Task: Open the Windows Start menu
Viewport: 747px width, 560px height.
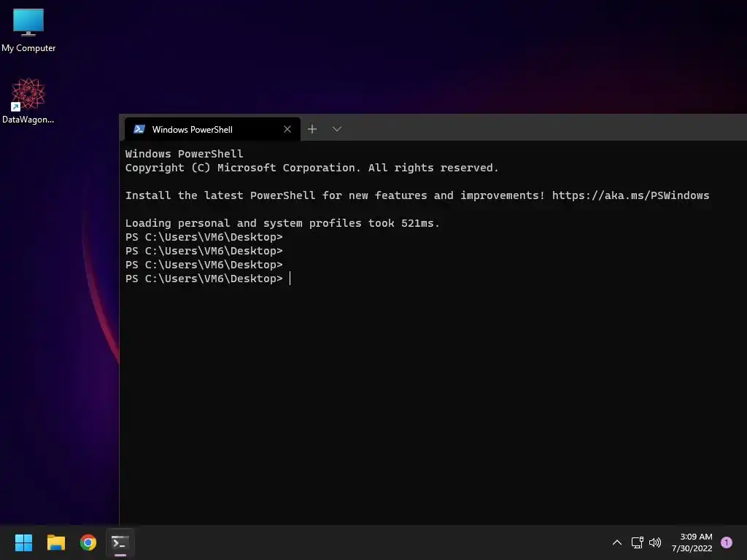Action: [23, 542]
